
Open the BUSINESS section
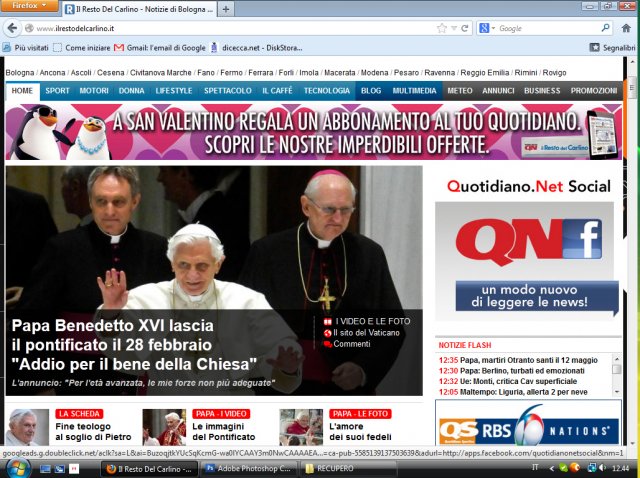(542, 91)
